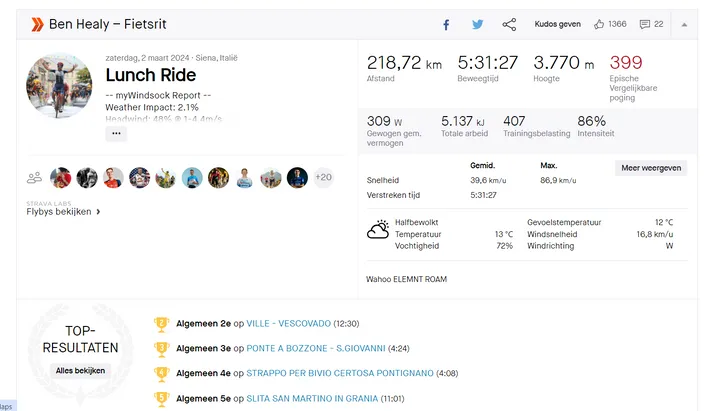Open VILLE - VESCOVADO segment link

tap(288, 324)
